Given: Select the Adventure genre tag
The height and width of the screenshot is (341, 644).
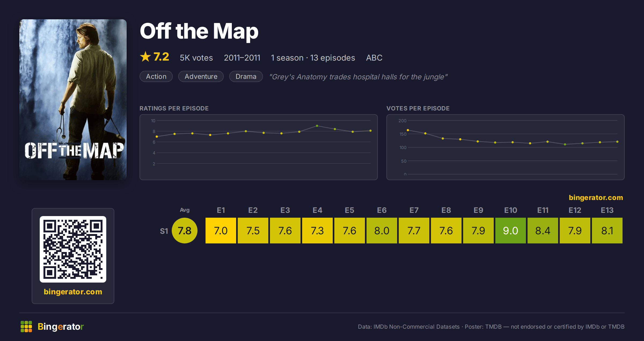Looking at the screenshot, I should [201, 76].
